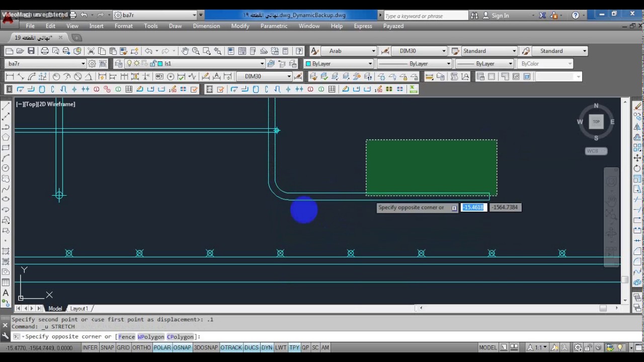The width and height of the screenshot is (644, 362).
Task: Toggle OSNAP in status bar
Action: tap(182, 347)
